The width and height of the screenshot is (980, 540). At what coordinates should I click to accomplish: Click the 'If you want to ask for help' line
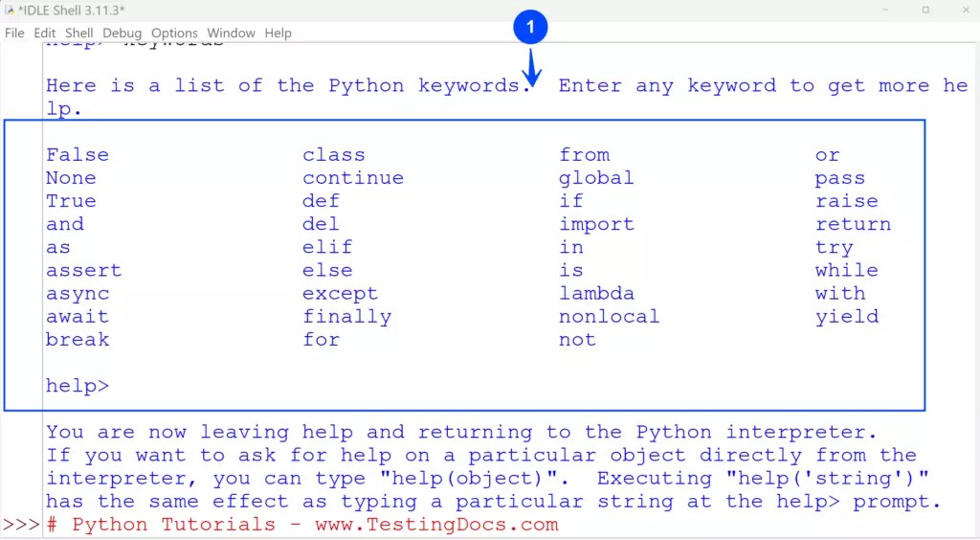(481, 456)
